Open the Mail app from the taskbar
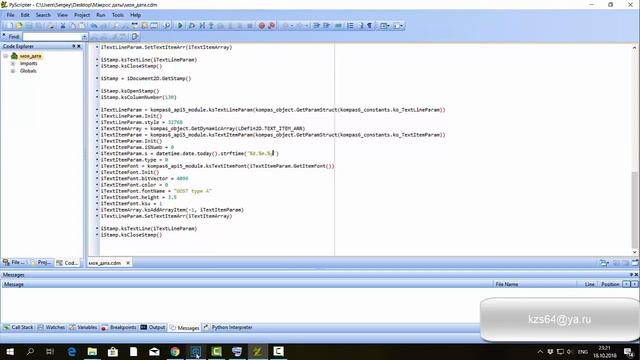 pos(154,351)
